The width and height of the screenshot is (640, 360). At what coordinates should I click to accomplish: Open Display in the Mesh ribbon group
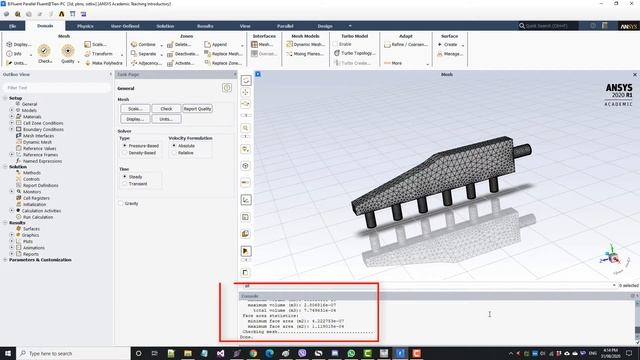point(18,44)
